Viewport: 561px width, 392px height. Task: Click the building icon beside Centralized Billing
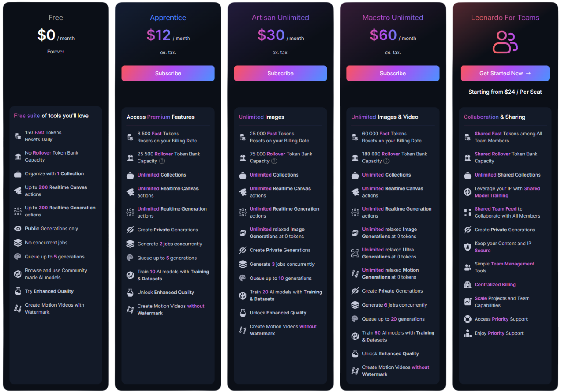468,285
